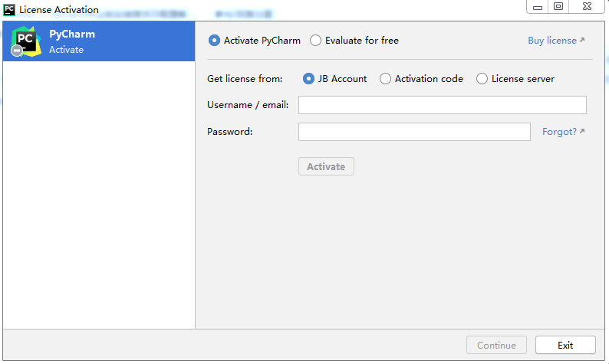Maximize the License Activation window
The height and width of the screenshot is (364, 609).
tap(558, 7)
